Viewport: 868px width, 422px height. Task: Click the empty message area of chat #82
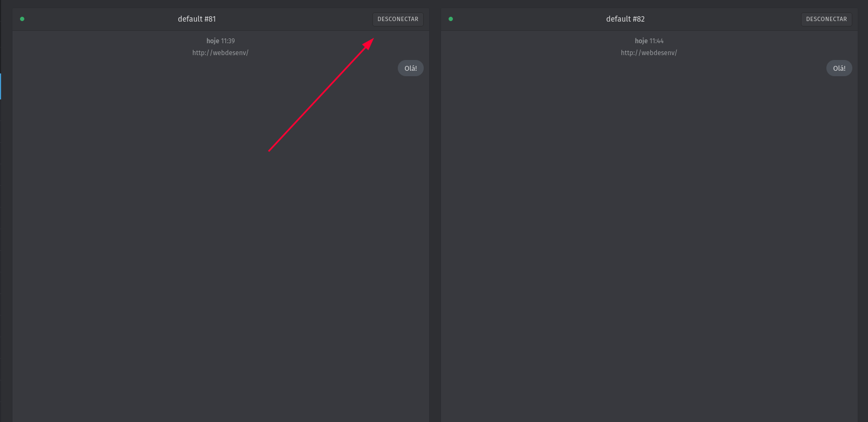[649, 243]
